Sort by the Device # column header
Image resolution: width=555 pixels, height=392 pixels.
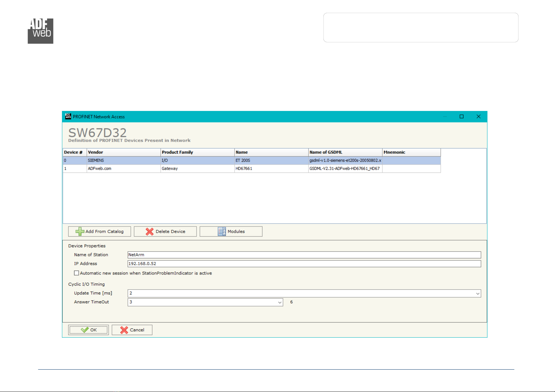pyautogui.click(x=75, y=152)
